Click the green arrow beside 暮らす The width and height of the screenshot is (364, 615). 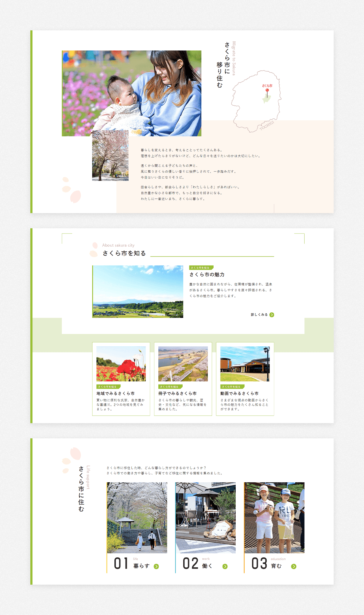(156, 566)
